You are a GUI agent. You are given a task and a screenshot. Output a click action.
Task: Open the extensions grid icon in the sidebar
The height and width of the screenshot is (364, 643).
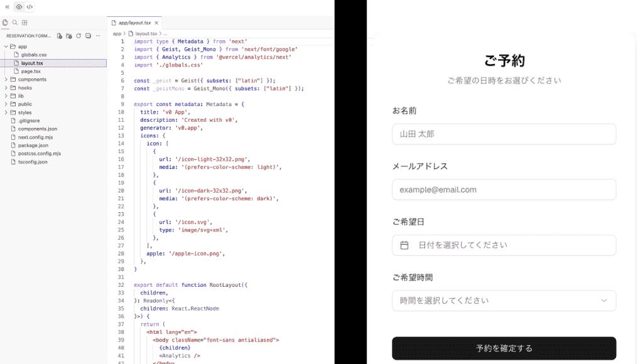24,23
